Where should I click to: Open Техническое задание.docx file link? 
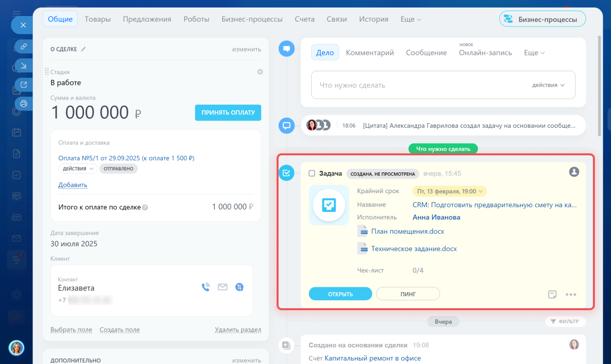pos(413,248)
